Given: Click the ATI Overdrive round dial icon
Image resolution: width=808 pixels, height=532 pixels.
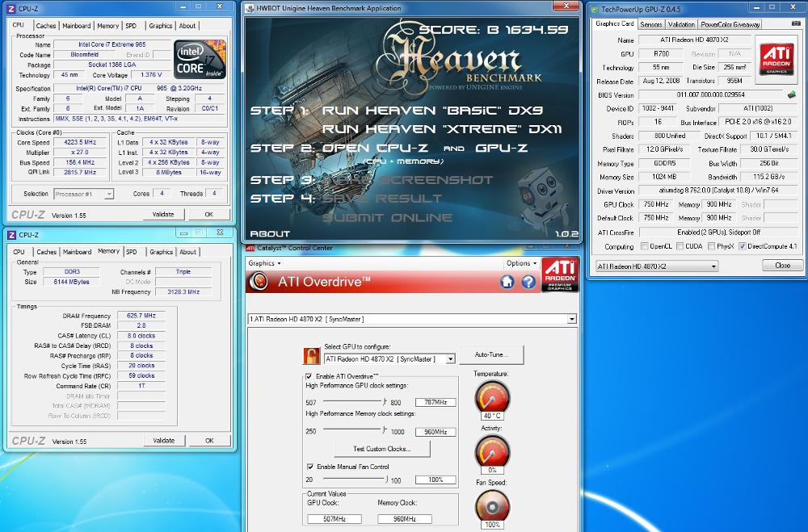Looking at the screenshot, I should [x=259, y=282].
